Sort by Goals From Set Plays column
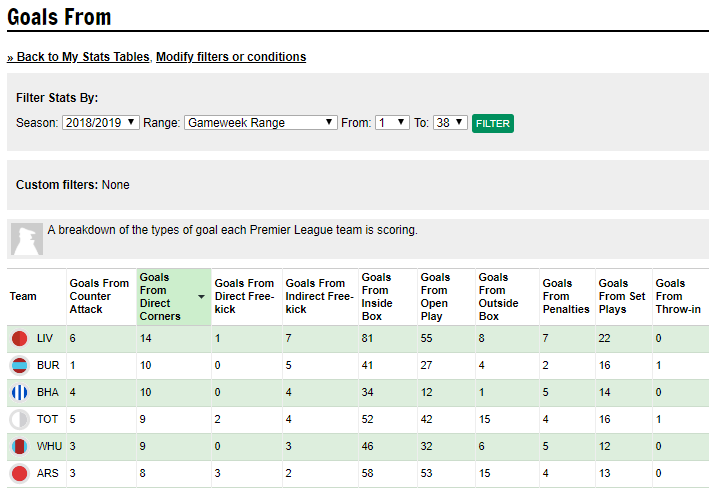 622,296
